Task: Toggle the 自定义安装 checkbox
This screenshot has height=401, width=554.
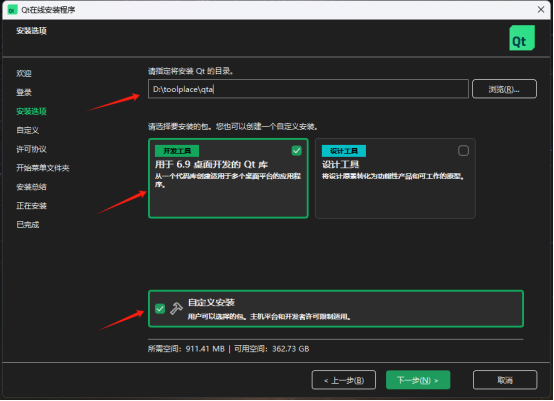Action: tap(160, 309)
